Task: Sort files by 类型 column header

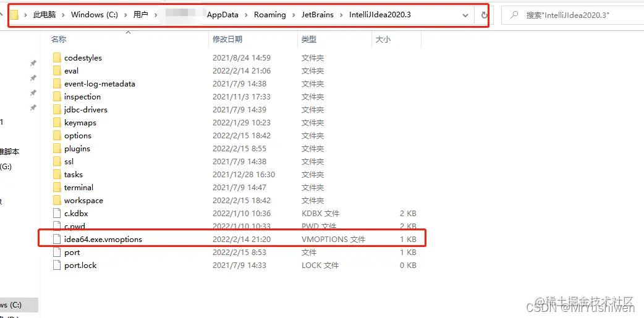Action: tap(309, 40)
